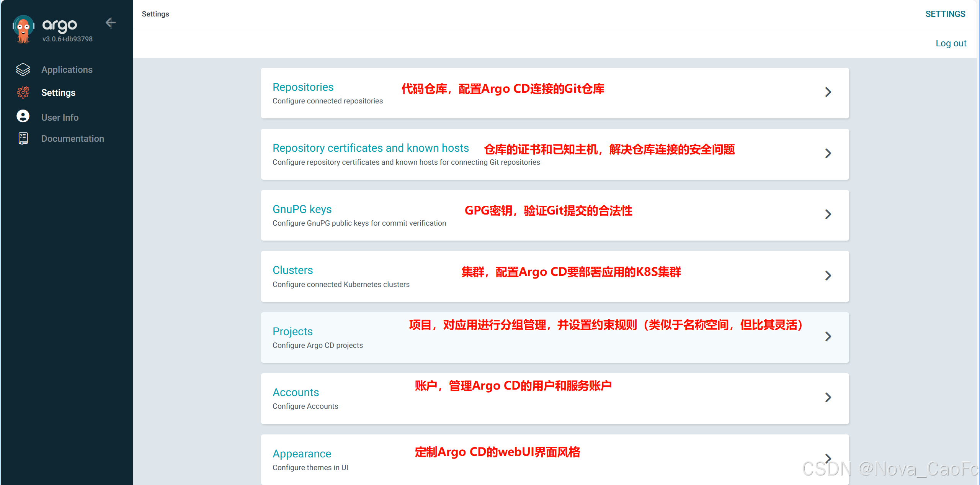Open Repository certificates and known hosts
This screenshot has height=485, width=980.
(x=555, y=154)
